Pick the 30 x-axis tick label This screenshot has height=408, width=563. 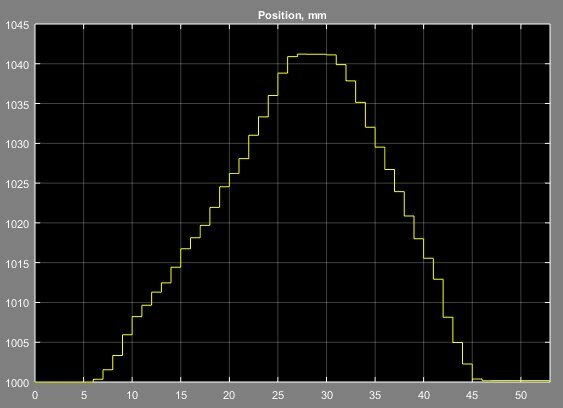[x=326, y=395]
